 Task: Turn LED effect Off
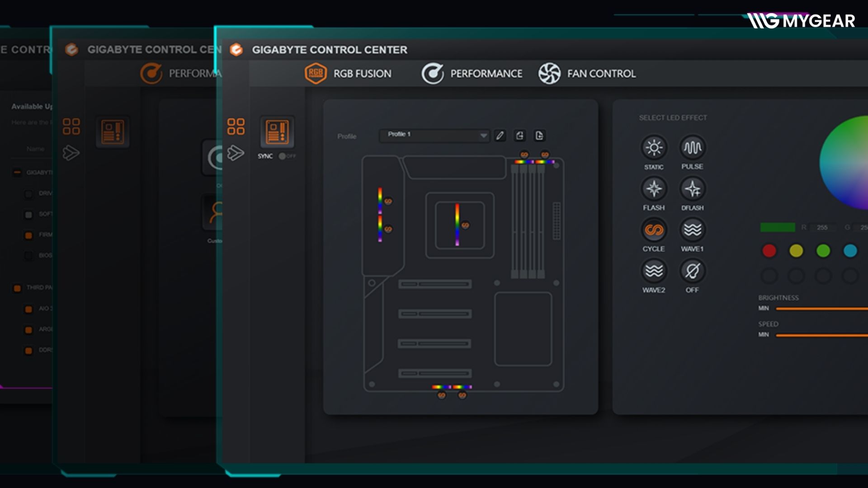(692, 271)
